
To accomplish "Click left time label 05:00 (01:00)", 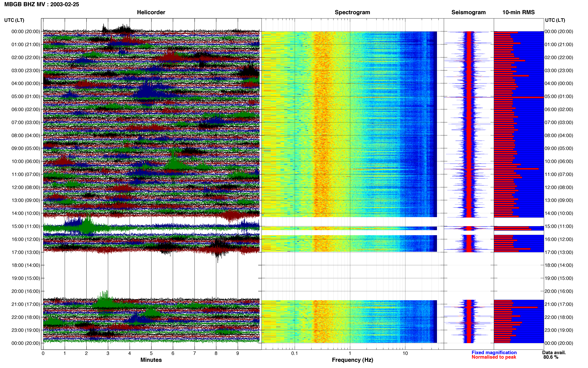I will point(26,96).
